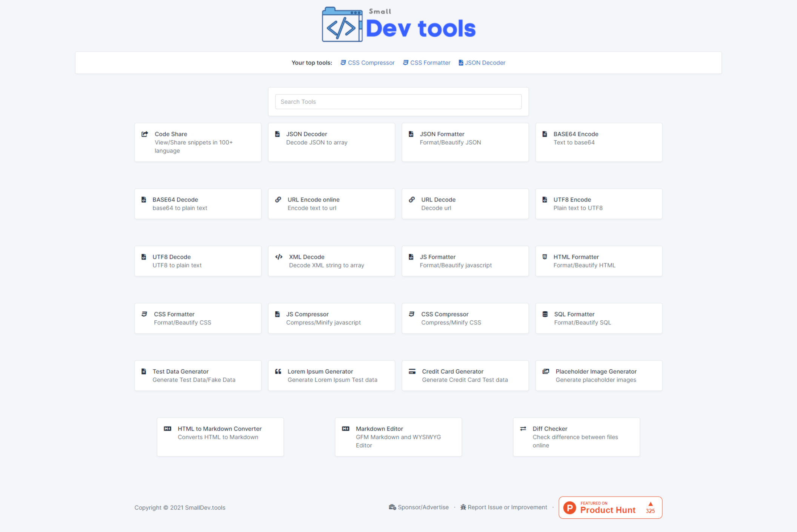Open the BASE64 Encode tool card
The width and height of the screenshot is (797, 532).
[599, 142]
